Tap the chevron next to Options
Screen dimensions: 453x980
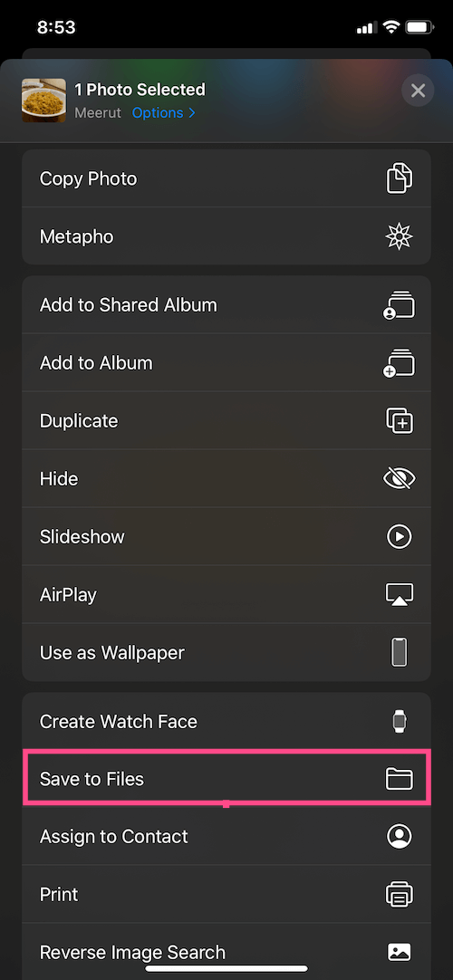tap(192, 113)
